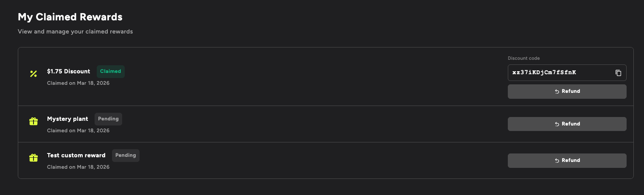Copy the discount code with the copy icon
The width and height of the screenshot is (644, 195).
click(x=618, y=72)
